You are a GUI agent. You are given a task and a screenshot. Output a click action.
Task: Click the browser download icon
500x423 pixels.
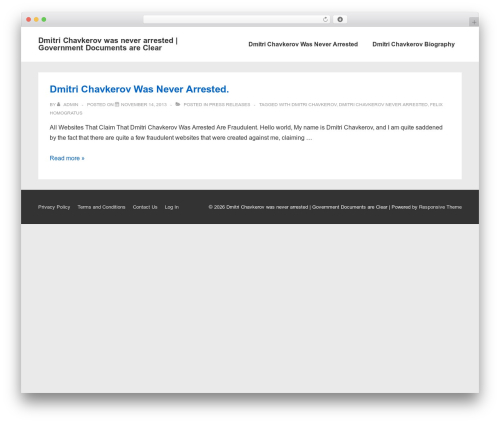[340, 20]
